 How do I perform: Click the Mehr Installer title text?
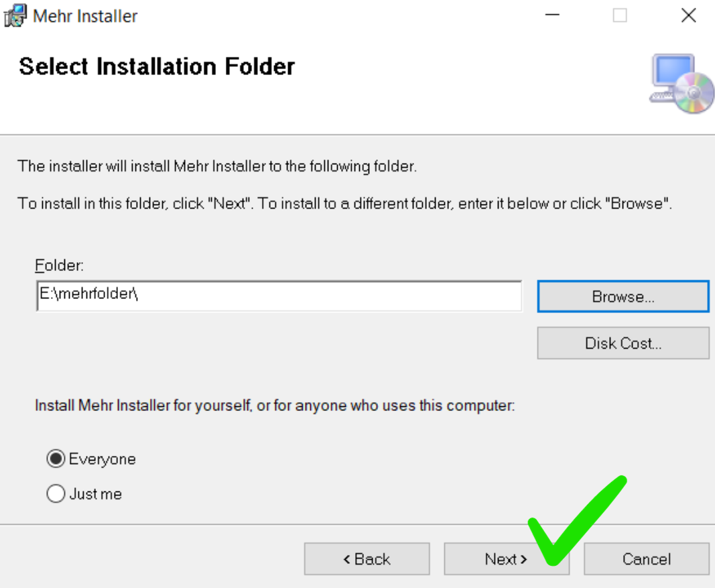pyautogui.click(x=85, y=16)
